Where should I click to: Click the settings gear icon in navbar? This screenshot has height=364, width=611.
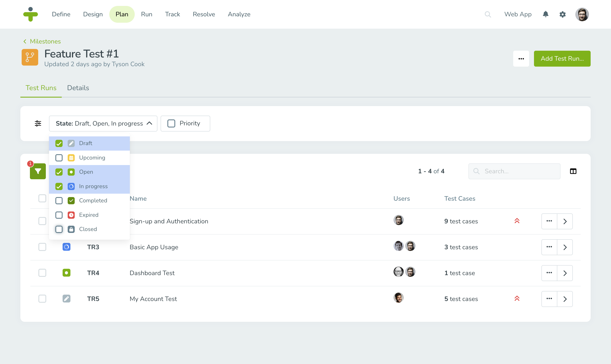562,14
